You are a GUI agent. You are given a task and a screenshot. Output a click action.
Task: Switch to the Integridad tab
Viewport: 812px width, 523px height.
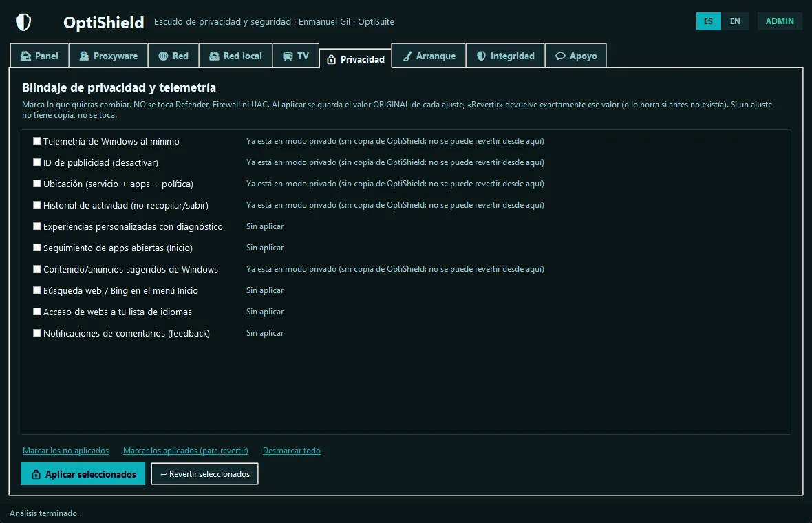[505, 56]
